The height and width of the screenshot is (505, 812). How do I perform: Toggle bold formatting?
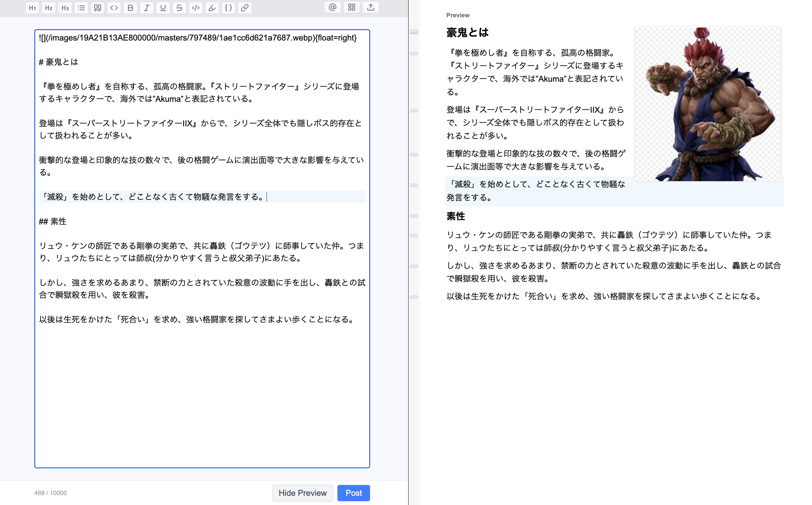130,7
